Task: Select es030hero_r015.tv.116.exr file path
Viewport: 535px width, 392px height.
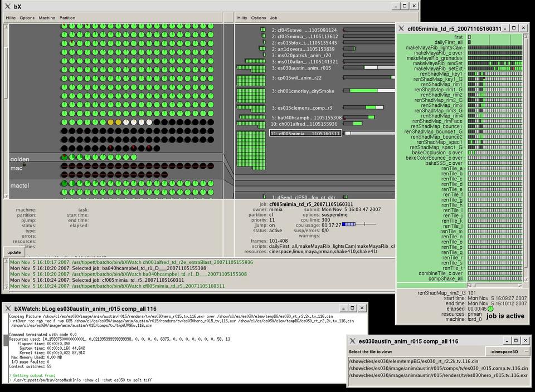Action: [438, 375]
